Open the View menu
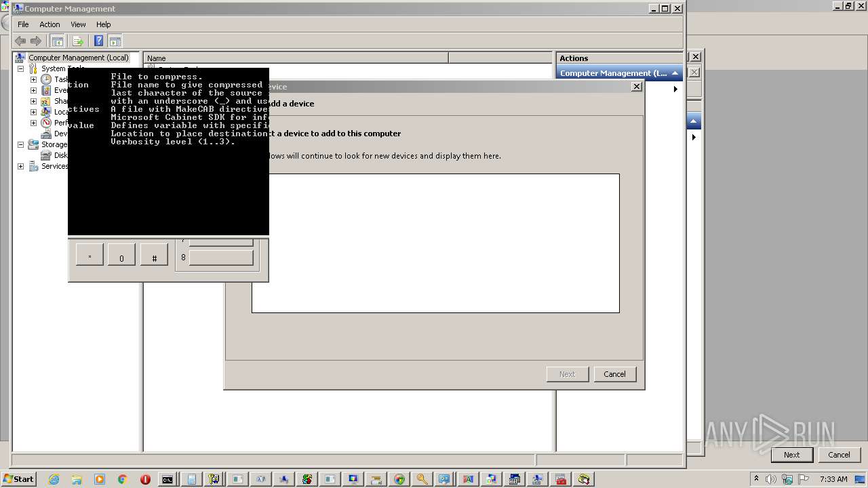This screenshot has height=488, width=868. click(x=78, y=24)
